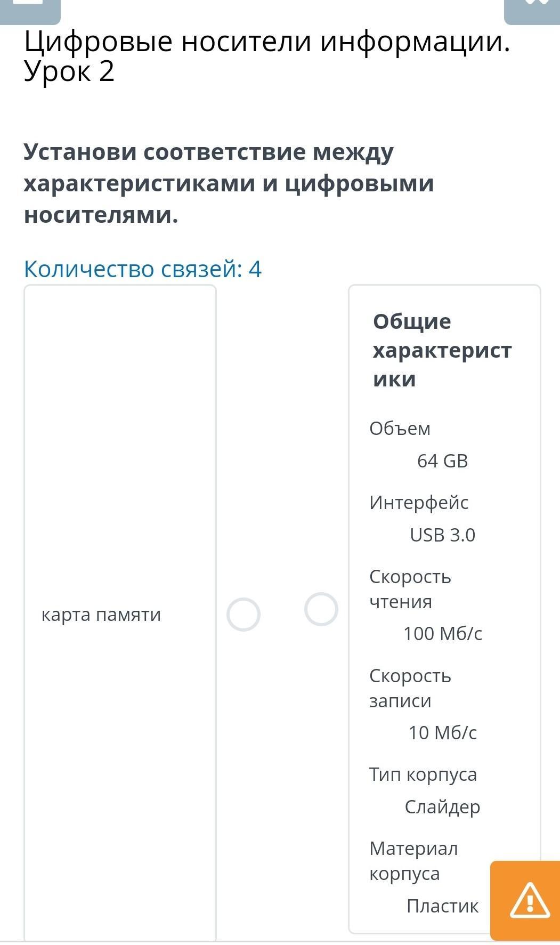Click the Пластик material value
Image resolution: width=560 pixels, height=945 pixels.
coord(442,906)
